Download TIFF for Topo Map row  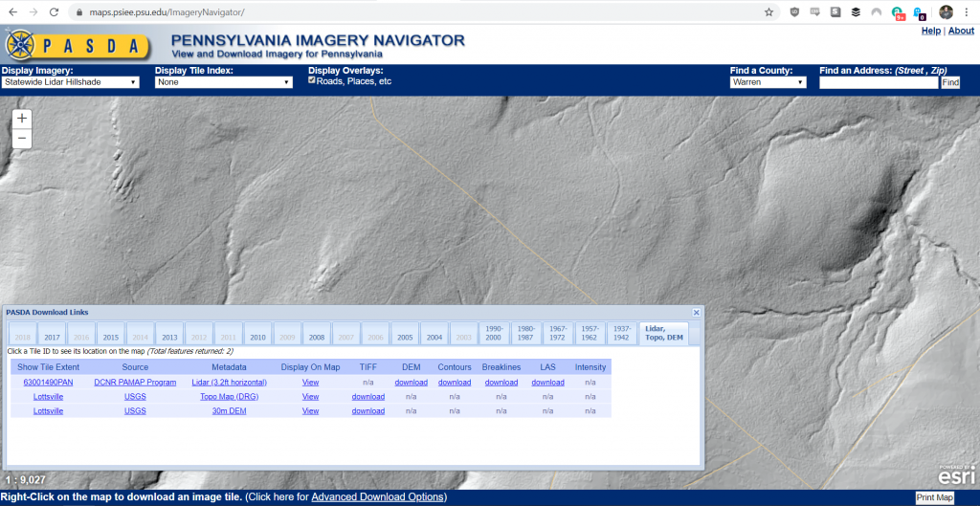pyautogui.click(x=368, y=397)
